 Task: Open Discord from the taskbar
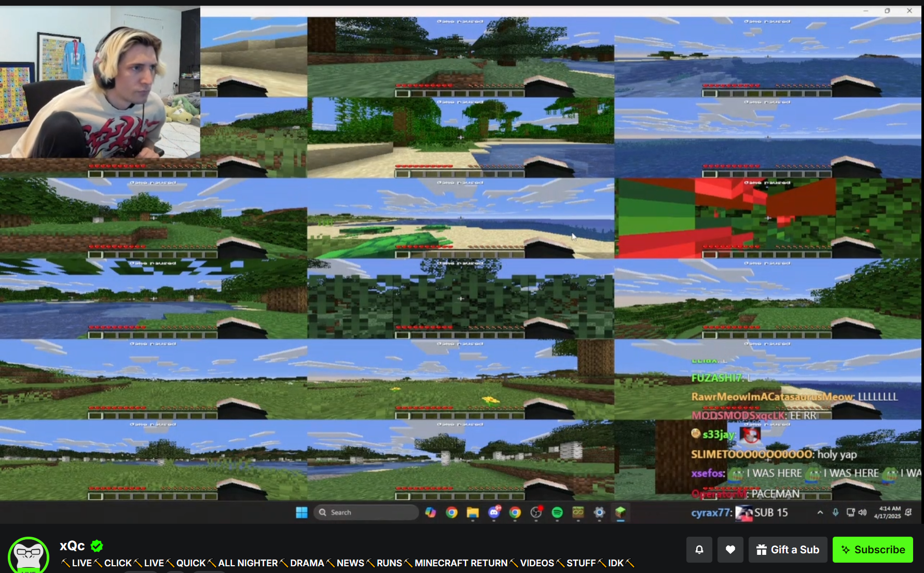point(494,512)
